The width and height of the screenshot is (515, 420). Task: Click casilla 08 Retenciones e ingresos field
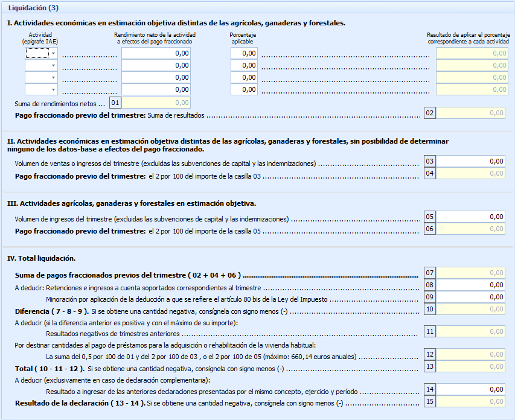[x=470, y=285]
